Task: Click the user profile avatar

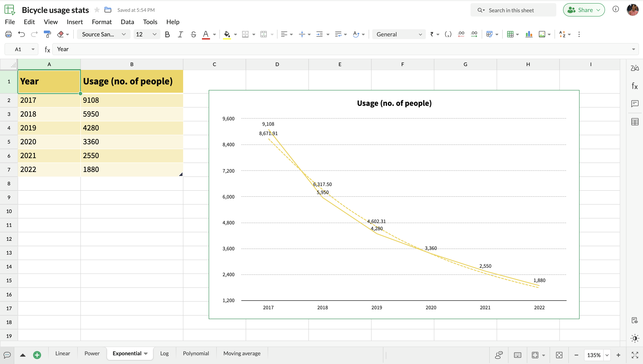Action: 632,10
